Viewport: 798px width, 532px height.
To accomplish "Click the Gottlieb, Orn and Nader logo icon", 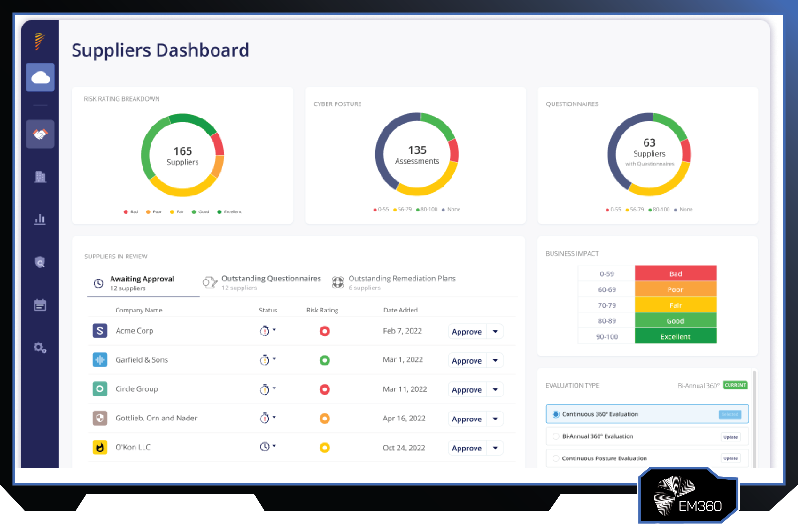I will click(100, 418).
